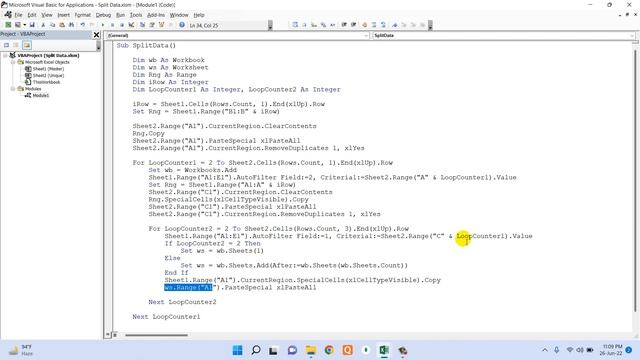Click the Procedure View button at bottom-left
Screen dimensions: 640x360
coord(108,335)
